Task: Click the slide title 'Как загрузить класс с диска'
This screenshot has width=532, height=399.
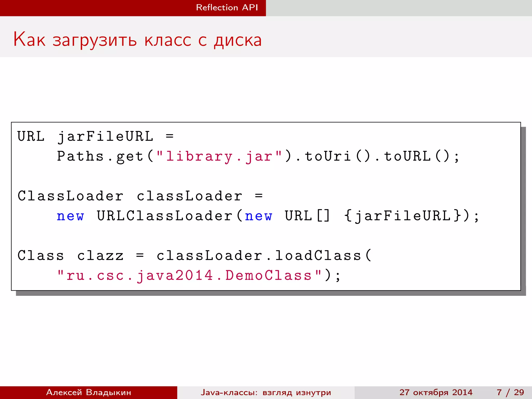Action: click(137, 40)
